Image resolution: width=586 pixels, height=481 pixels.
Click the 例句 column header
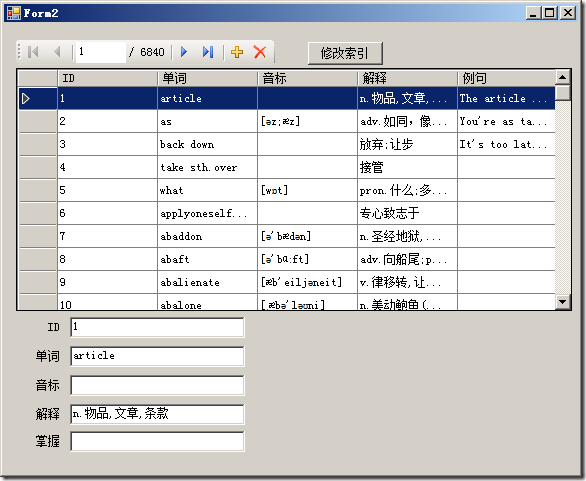pyautogui.click(x=506, y=78)
